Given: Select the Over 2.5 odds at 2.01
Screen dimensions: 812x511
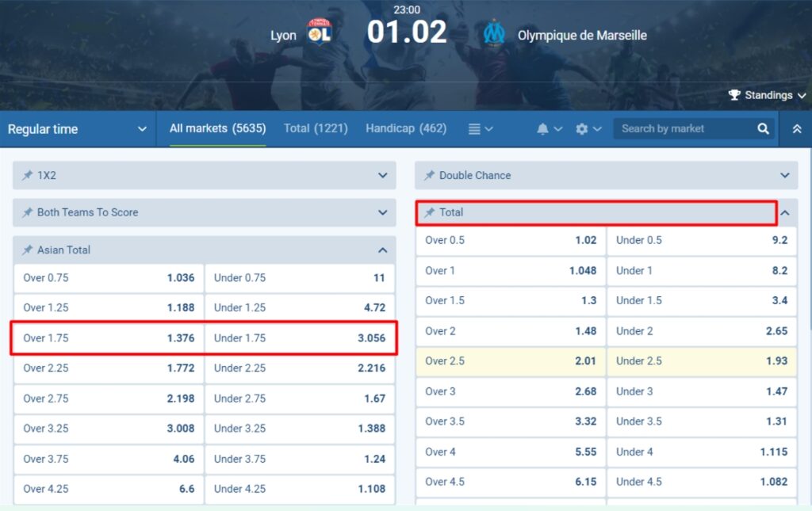Looking at the screenshot, I should 510,361.
